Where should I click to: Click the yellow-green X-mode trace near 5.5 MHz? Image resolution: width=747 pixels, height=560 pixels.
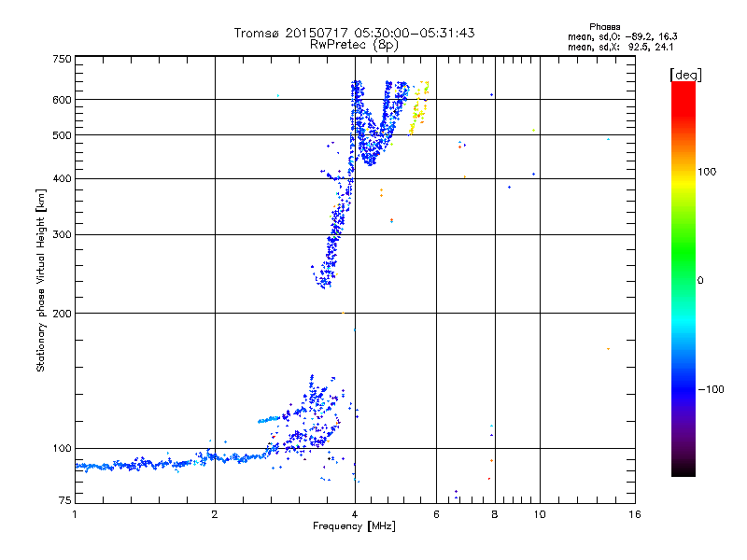tap(418, 108)
